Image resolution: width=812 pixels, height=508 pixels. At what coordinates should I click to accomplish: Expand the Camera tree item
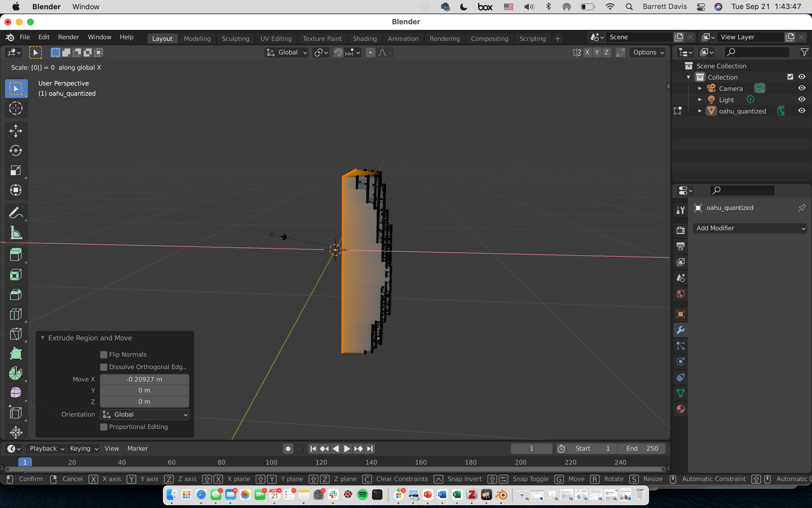[x=700, y=88]
